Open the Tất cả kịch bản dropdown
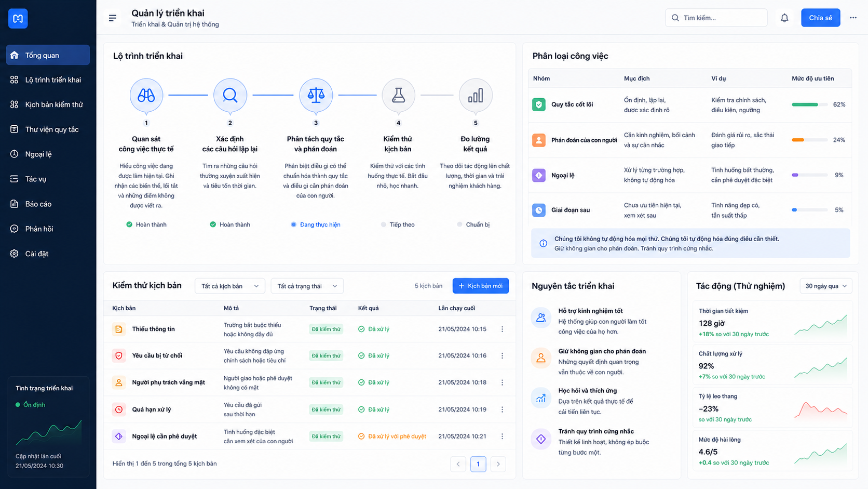The height and width of the screenshot is (489, 868). click(x=230, y=286)
